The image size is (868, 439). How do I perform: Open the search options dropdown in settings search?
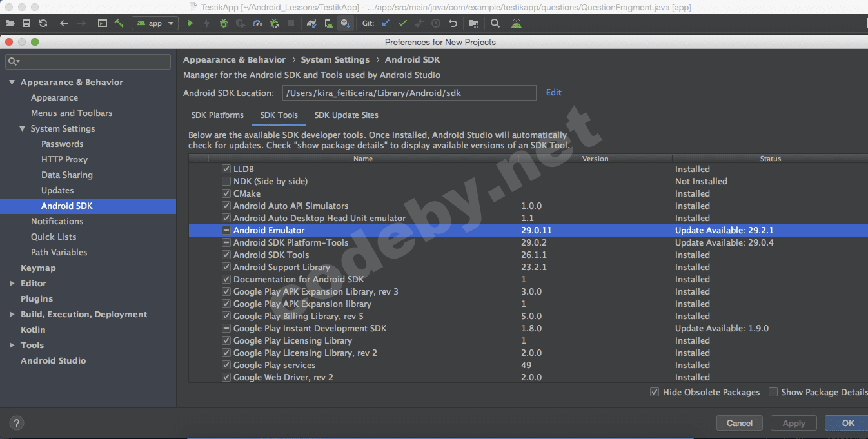(x=14, y=61)
